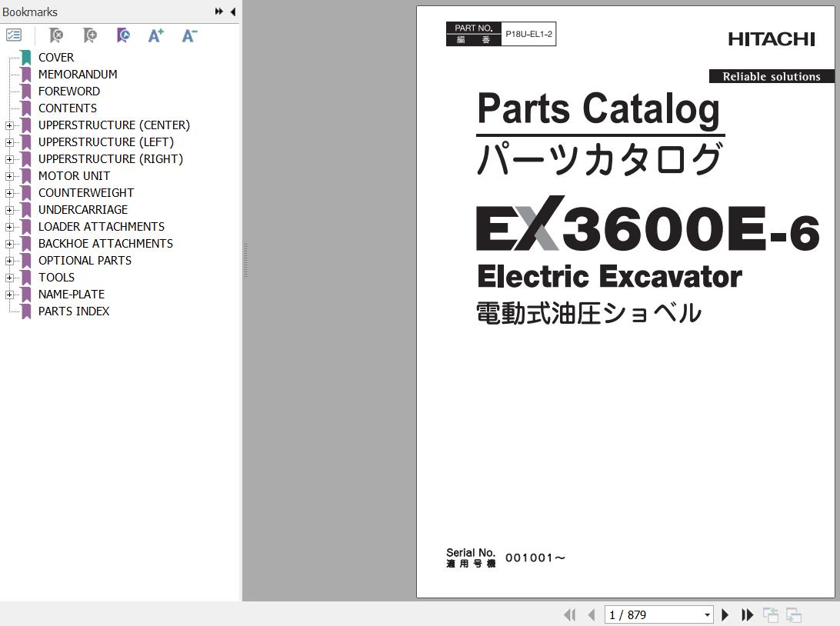Click the previous view icon
This screenshot has width=840, height=626.
[770, 614]
